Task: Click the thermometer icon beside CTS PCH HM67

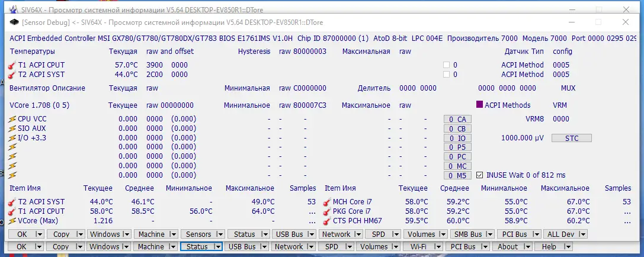Action: [327, 221]
